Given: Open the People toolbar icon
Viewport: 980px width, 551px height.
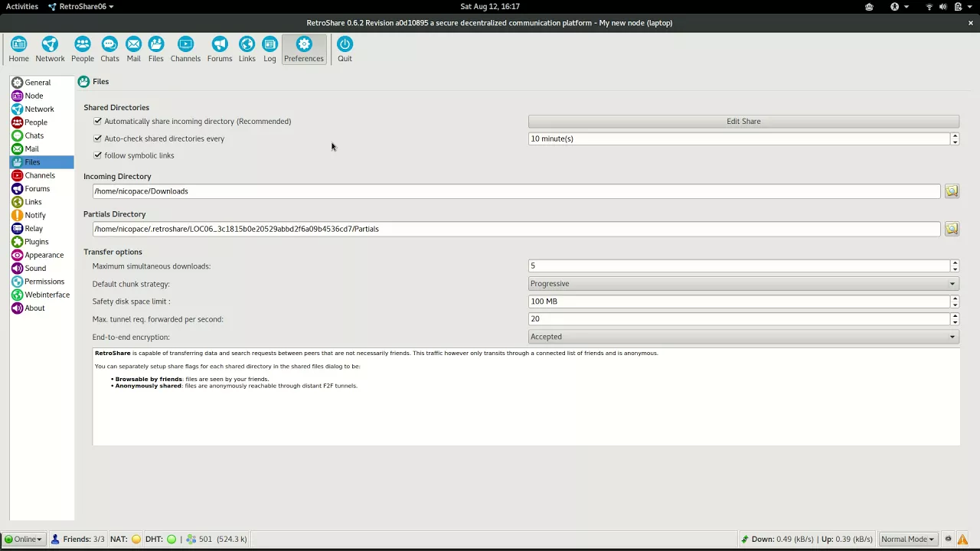Looking at the screenshot, I should (83, 49).
